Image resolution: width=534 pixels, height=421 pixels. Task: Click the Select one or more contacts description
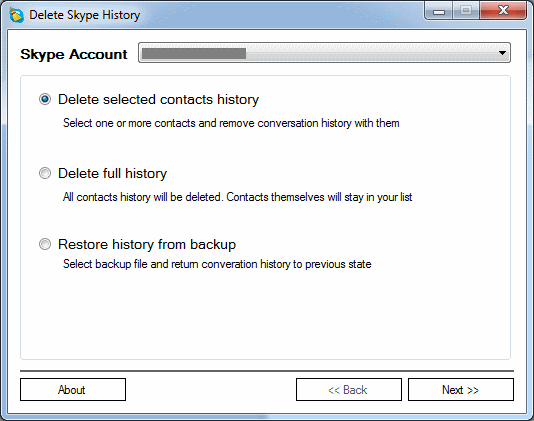[x=231, y=123]
